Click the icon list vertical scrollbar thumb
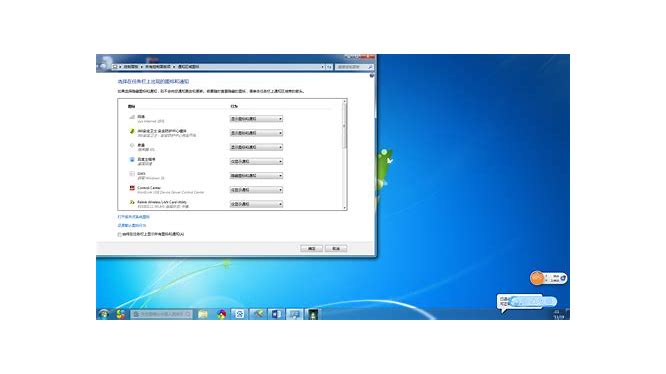Image resolution: width=666 pixels, height=374 pixels. pyautogui.click(x=344, y=126)
